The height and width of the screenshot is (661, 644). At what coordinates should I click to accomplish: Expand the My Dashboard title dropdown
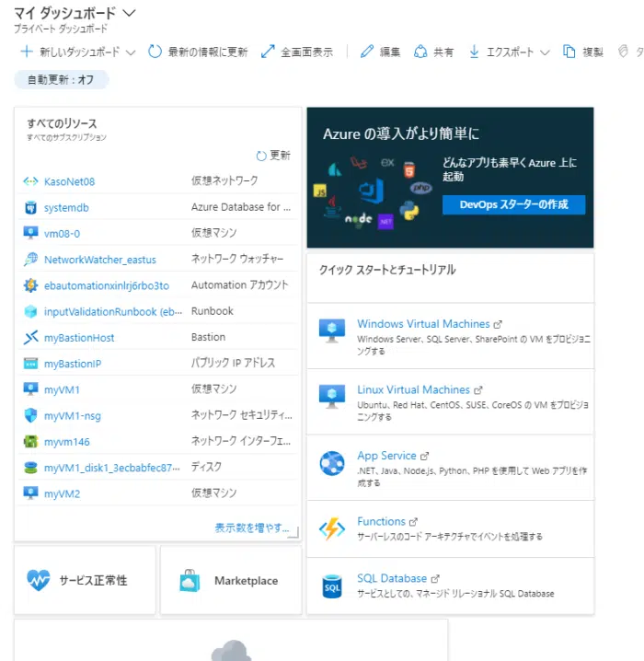point(129,13)
